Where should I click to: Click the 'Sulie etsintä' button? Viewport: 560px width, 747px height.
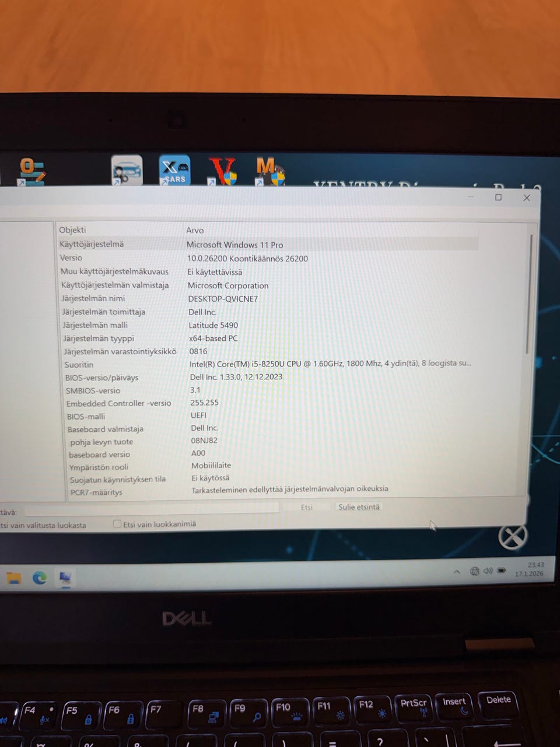pyautogui.click(x=359, y=507)
